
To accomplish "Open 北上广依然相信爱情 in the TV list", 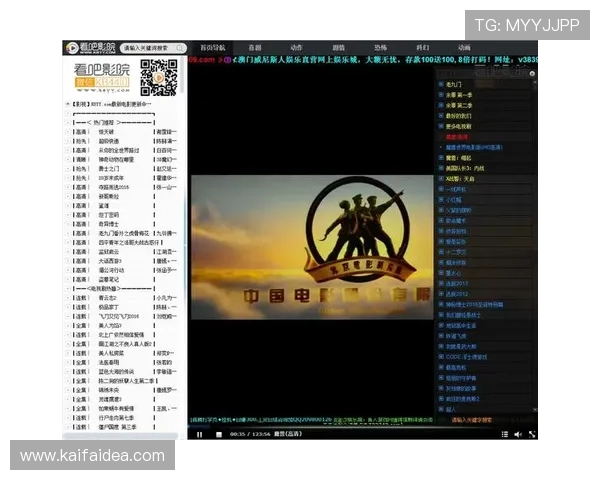I will click(121, 335).
